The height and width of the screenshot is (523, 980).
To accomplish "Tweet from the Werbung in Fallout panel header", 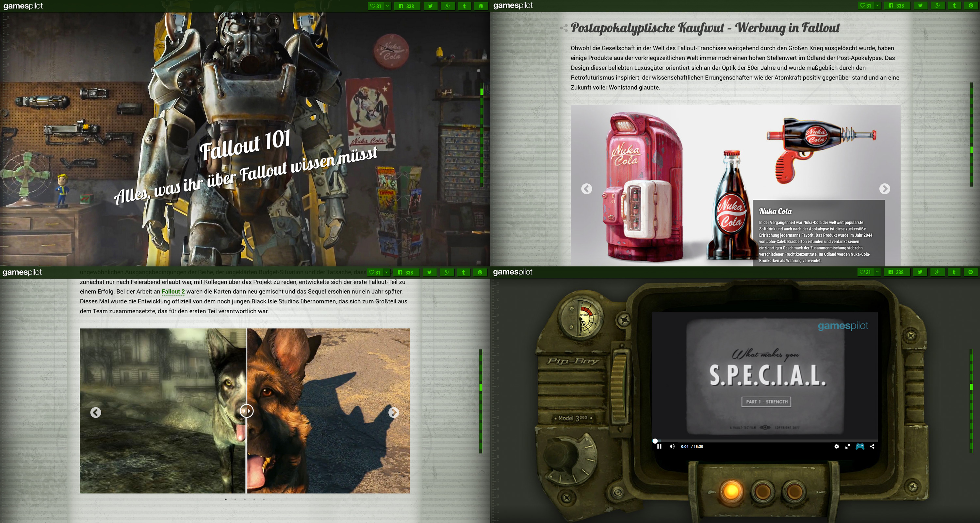I will pos(920,5).
